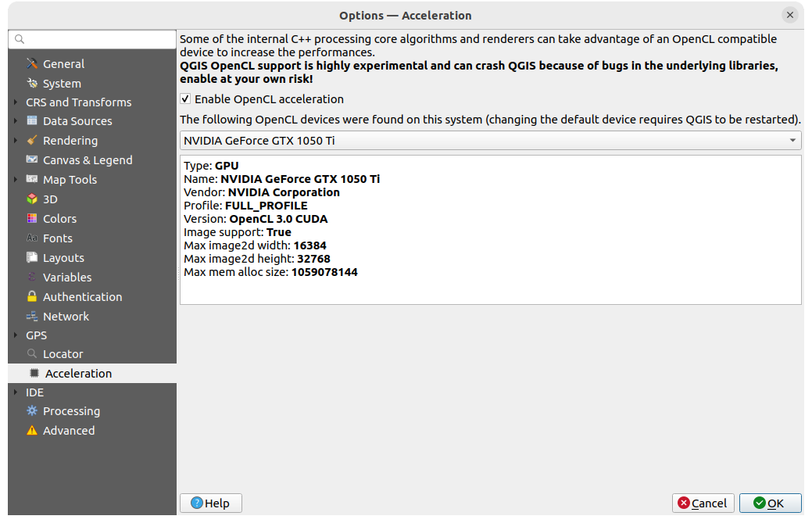The width and height of the screenshot is (812, 523).
Task: Click the Help button
Action: [210, 503]
